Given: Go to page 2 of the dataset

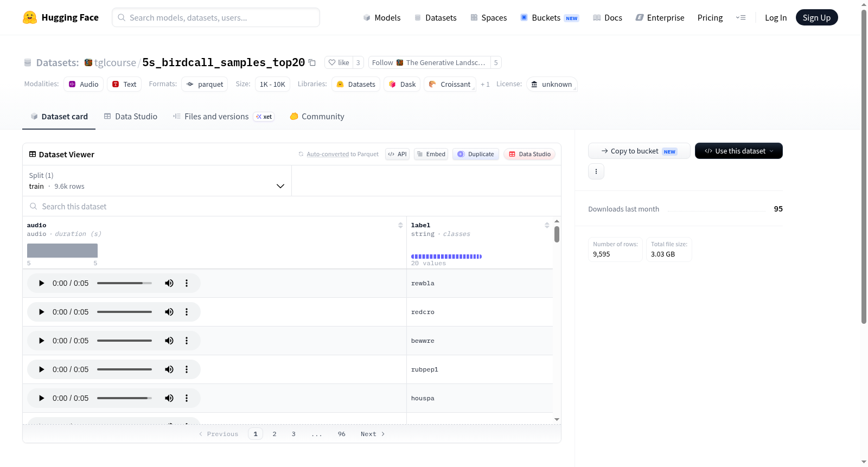Looking at the screenshot, I should tap(275, 434).
